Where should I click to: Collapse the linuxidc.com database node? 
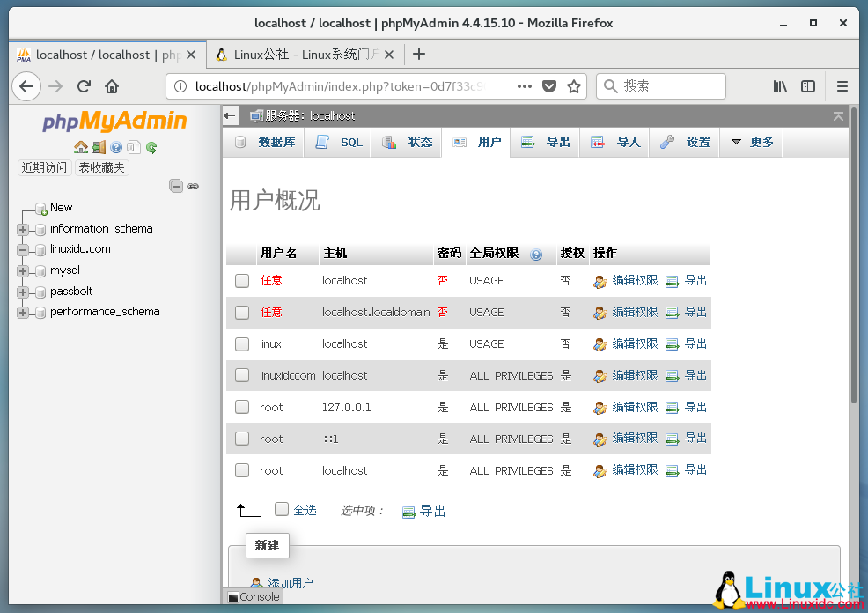23,249
